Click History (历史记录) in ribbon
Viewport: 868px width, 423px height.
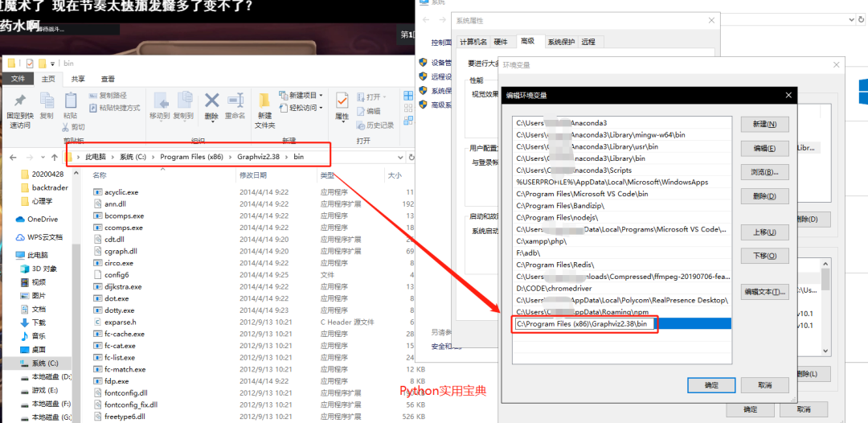(375, 125)
